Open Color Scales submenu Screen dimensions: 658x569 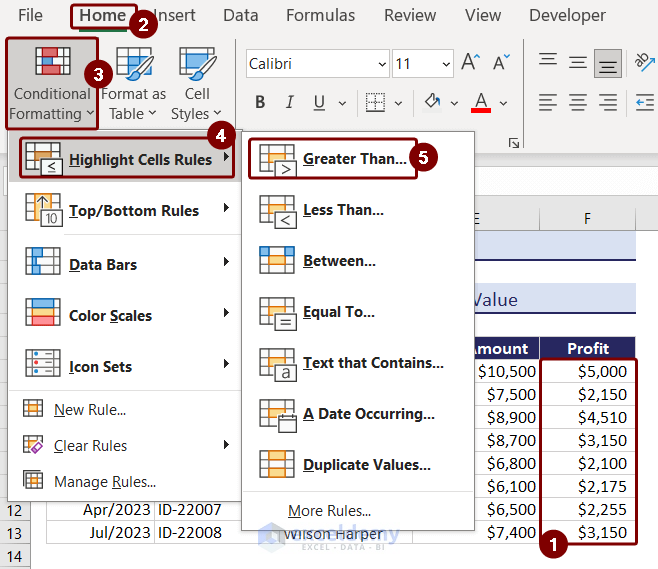click(x=125, y=313)
